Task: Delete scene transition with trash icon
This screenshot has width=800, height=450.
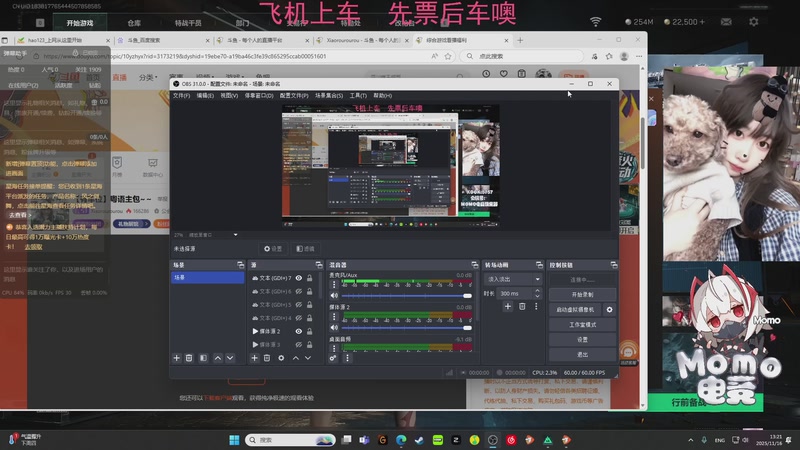Action: pyautogui.click(x=522, y=306)
